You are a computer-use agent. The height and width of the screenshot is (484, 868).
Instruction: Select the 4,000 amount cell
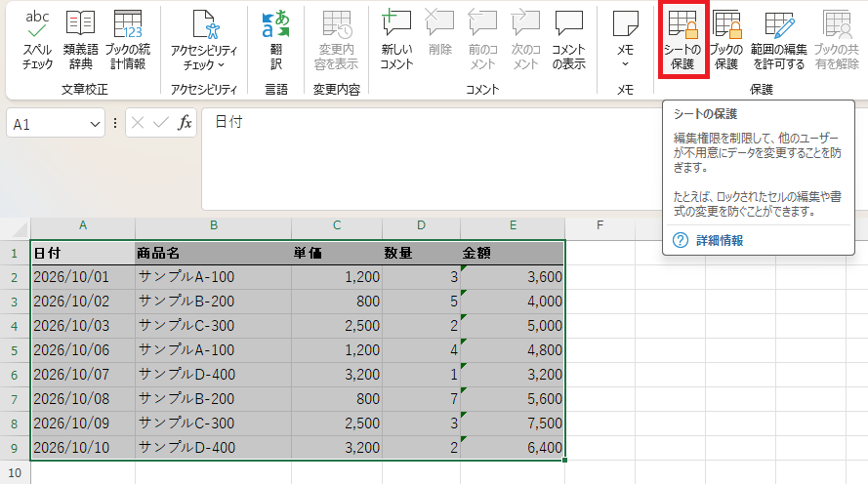click(x=513, y=302)
